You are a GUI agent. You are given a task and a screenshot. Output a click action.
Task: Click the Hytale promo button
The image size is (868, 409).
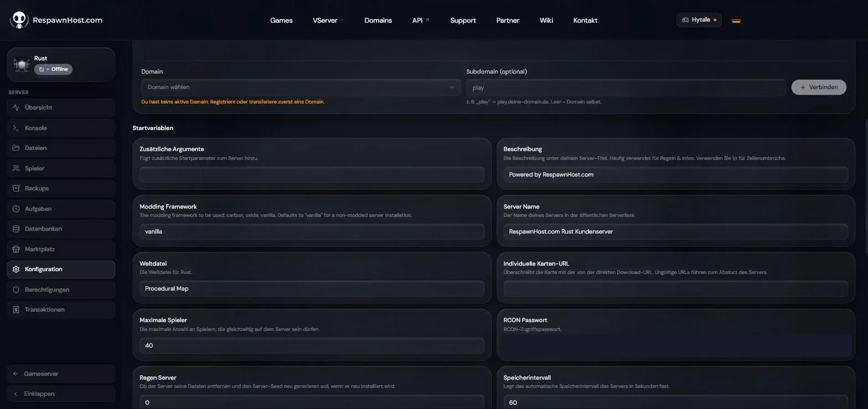point(699,20)
